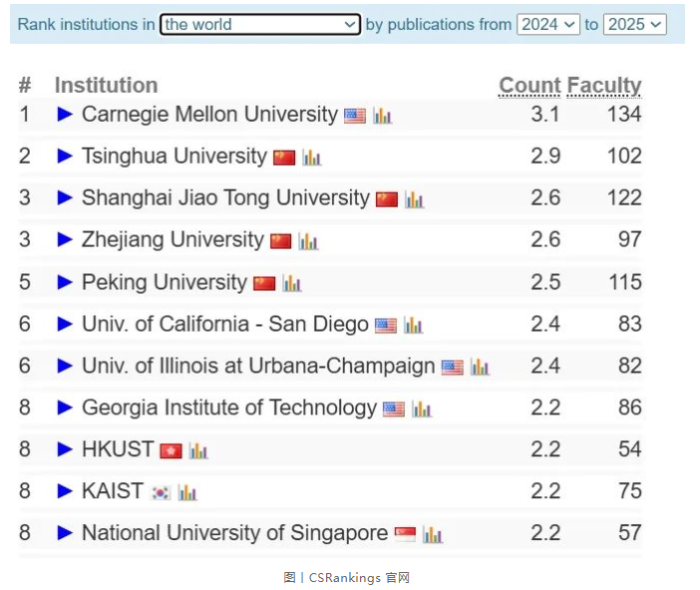
Task: Select the Peking University name
Action: [x=165, y=282]
